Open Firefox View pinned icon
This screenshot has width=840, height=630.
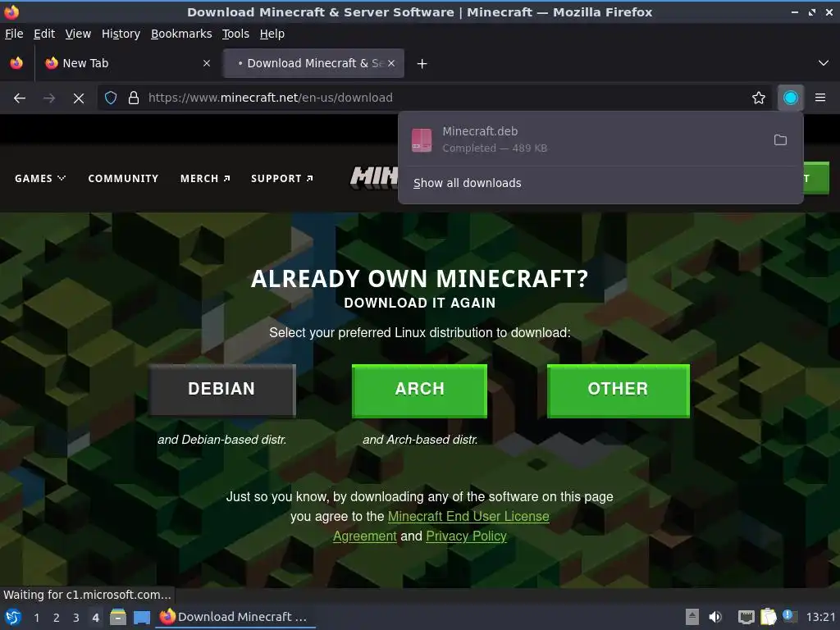pos(16,63)
